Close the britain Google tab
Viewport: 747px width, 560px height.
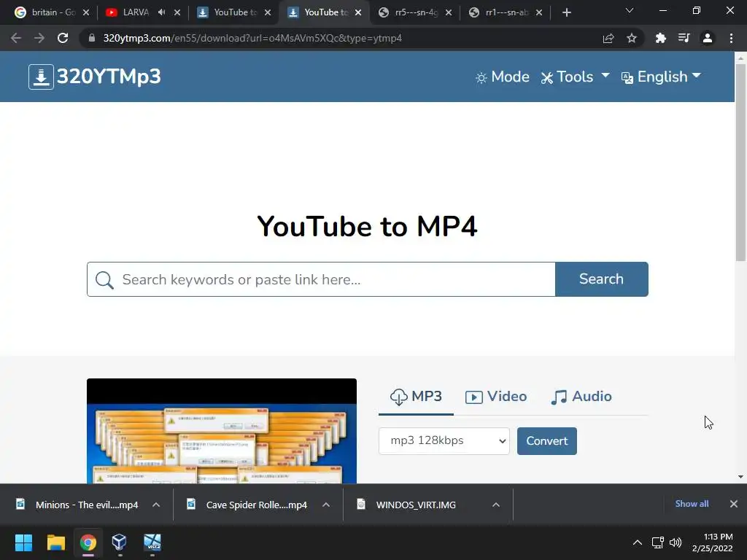pyautogui.click(x=86, y=13)
